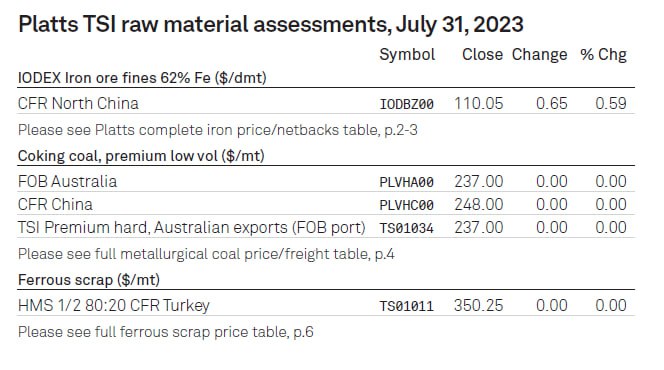Click the PLVHA00 symbol code
This screenshot has width=664, height=370.
click(x=407, y=182)
